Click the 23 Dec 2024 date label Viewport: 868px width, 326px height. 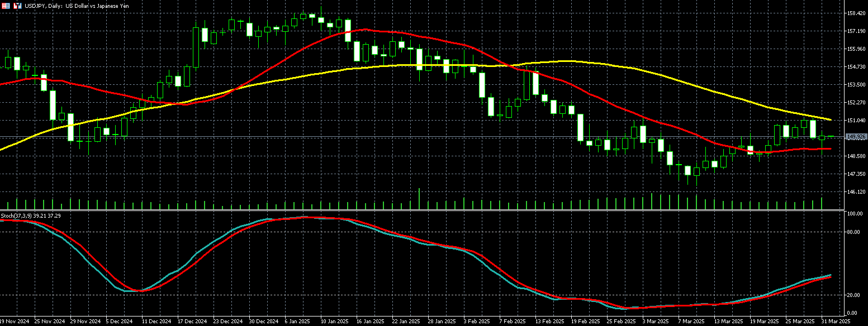click(227, 322)
